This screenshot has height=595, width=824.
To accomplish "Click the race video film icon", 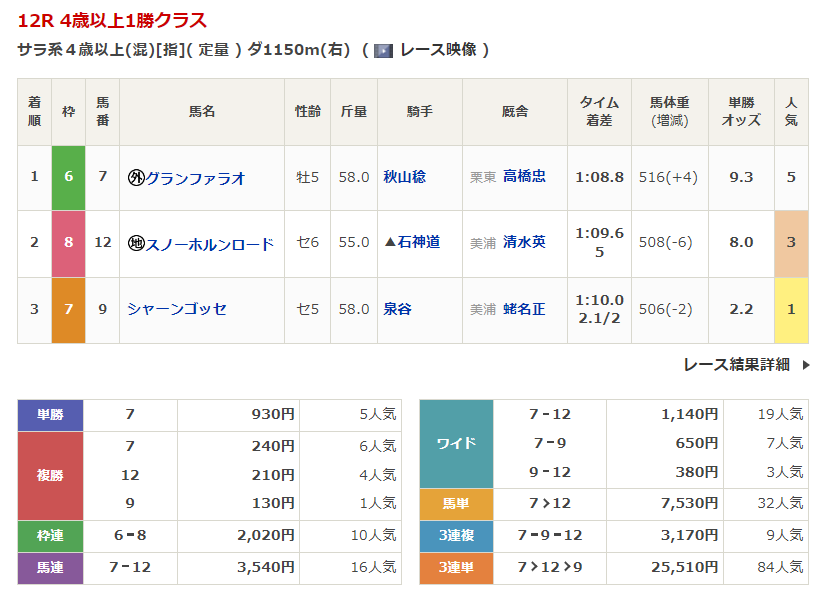I will (383, 50).
